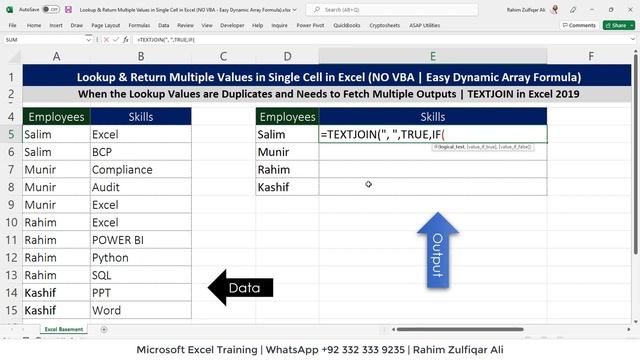Viewport: 640px width, 360px height.
Task: Click the vertical scrollbar thumb
Action: [636, 154]
